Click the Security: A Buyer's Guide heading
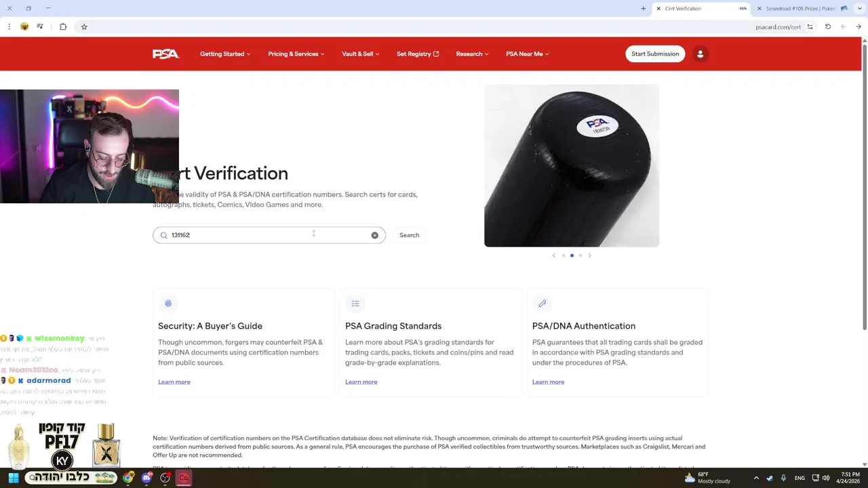 [x=210, y=326]
